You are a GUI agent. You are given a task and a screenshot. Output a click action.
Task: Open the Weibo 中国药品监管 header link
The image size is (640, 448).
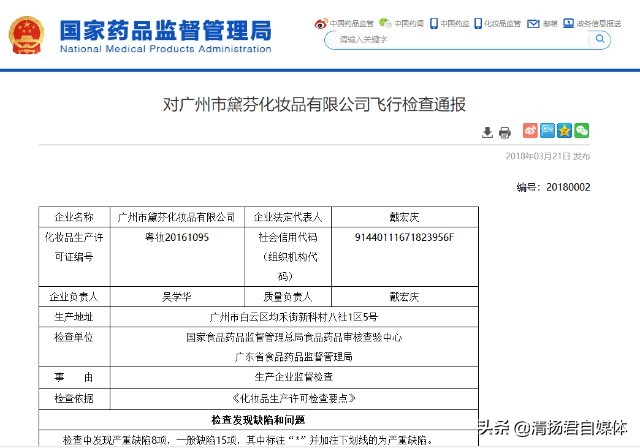click(344, 24)
